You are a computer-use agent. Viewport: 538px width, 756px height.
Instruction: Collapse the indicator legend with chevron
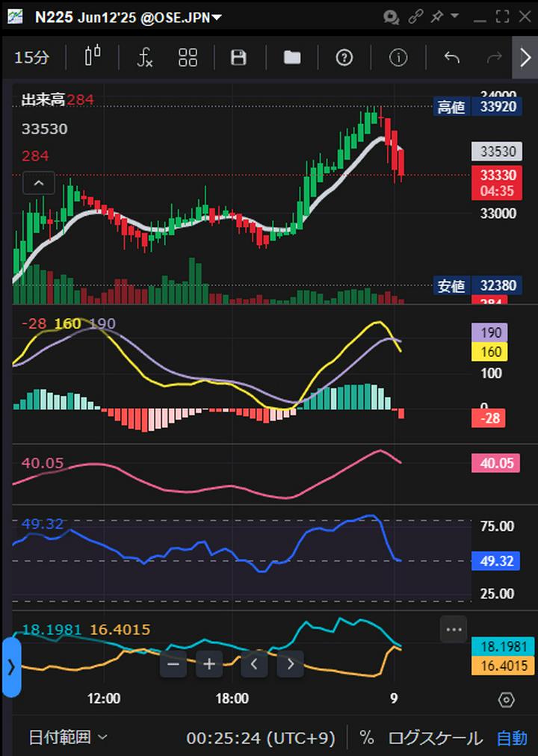point(39,182)
